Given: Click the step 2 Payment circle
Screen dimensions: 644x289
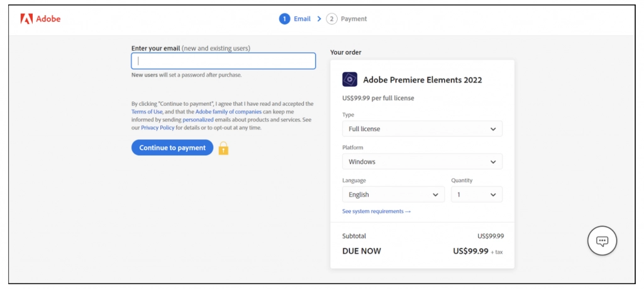Looking at the screenshot, I should [331, 19].
